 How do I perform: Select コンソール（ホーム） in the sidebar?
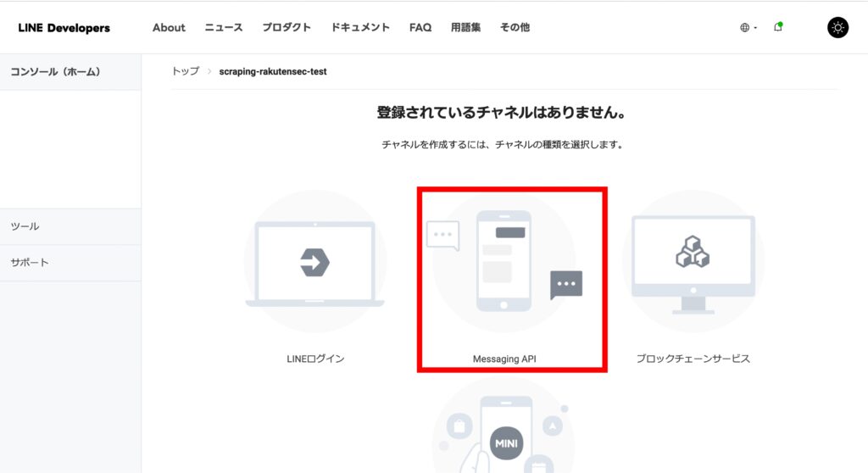coord(70,72)
